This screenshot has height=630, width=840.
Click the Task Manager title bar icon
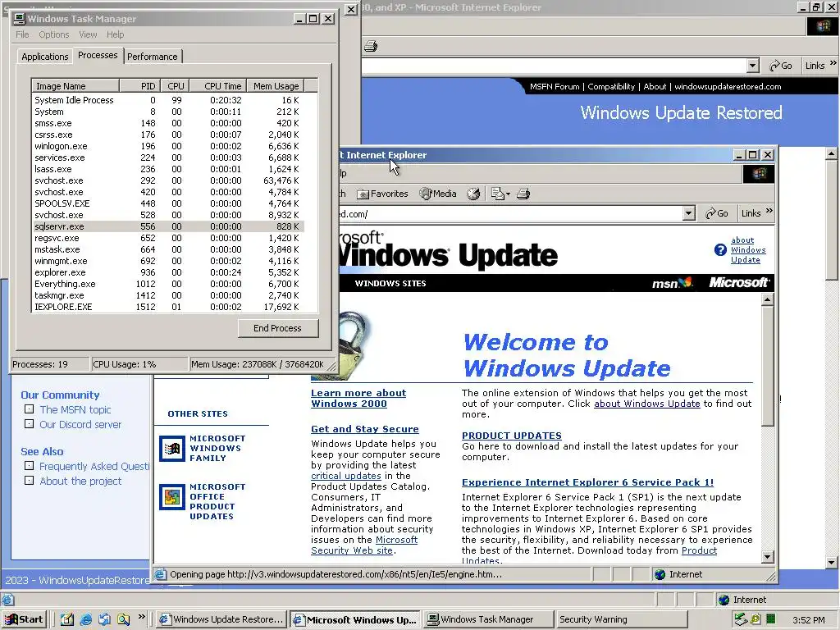[20, 19]
